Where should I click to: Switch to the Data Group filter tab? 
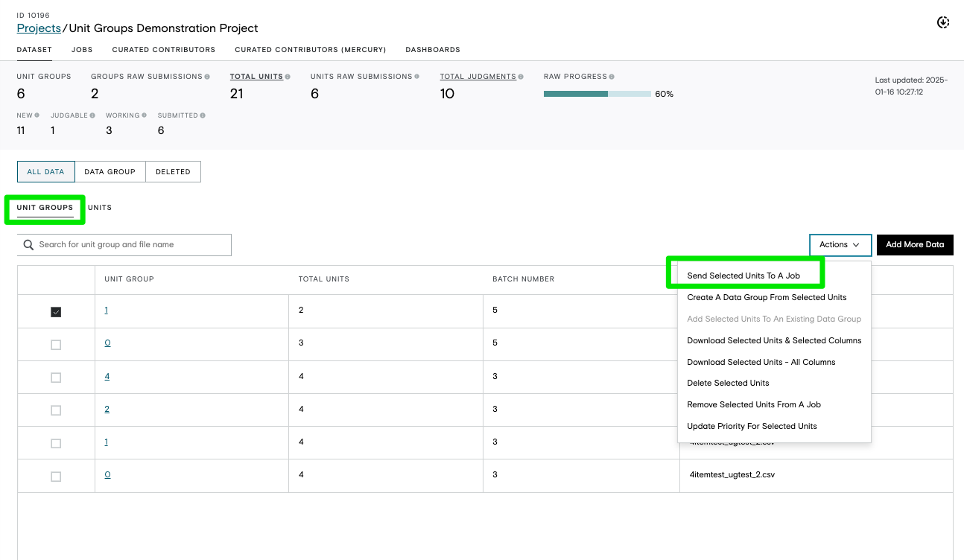(x=110, y=171)
